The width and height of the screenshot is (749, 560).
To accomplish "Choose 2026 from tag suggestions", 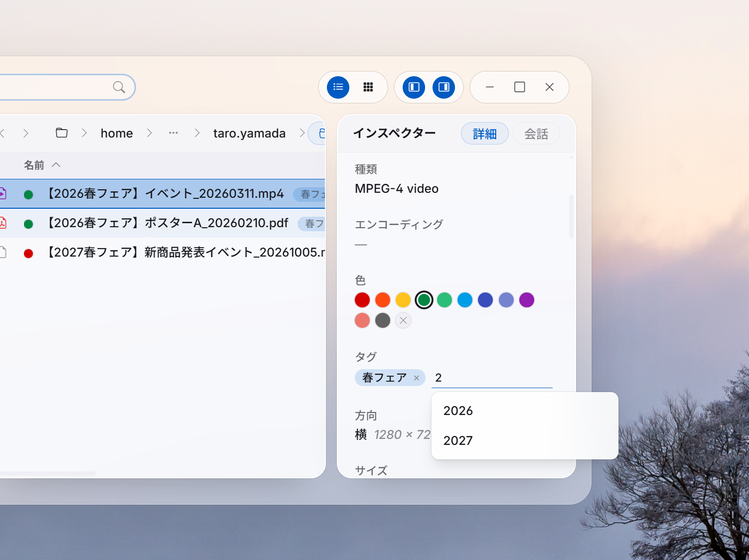I will [x=525, y=411].
